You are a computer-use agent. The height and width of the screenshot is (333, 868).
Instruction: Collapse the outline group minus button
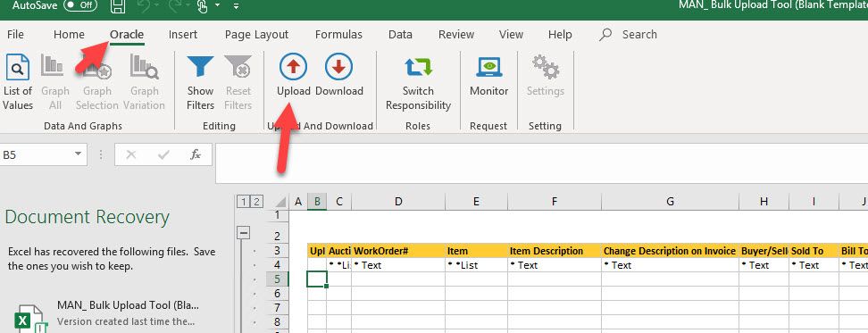click(243, 233)
